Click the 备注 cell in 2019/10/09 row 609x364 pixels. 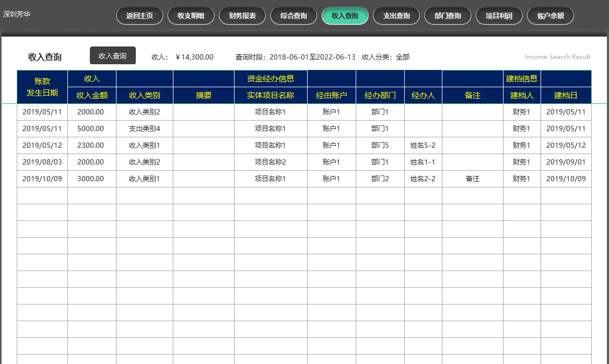pyautogui.click(x=473, y=179)
